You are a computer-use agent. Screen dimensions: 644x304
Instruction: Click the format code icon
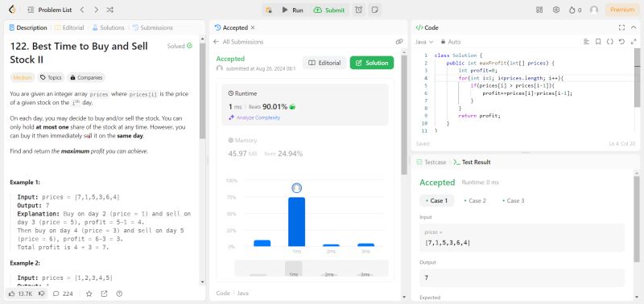point(587,42)
